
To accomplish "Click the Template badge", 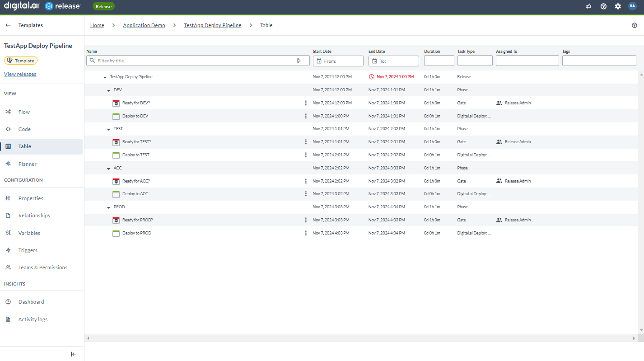I will (21, 61).
